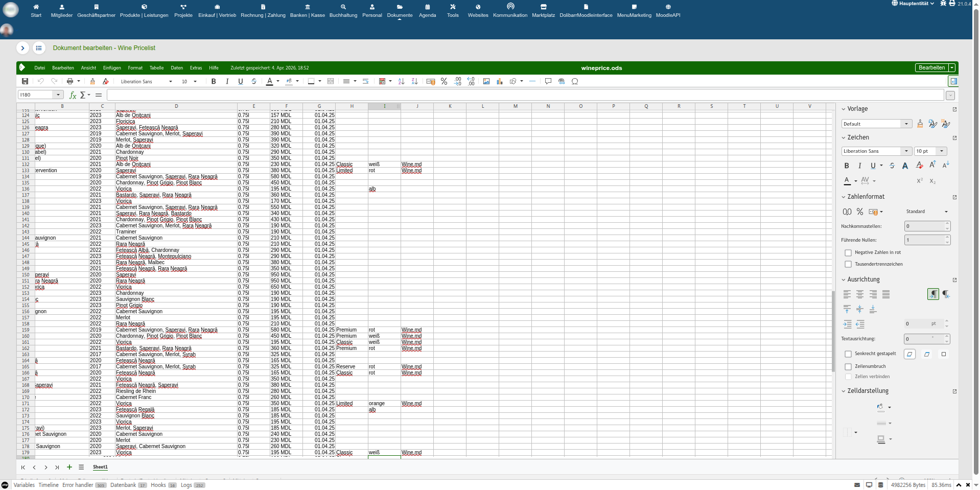The image size is (980, 490).
Task: Open the font size dropdown in toolbar
Action: coord(195,82)
